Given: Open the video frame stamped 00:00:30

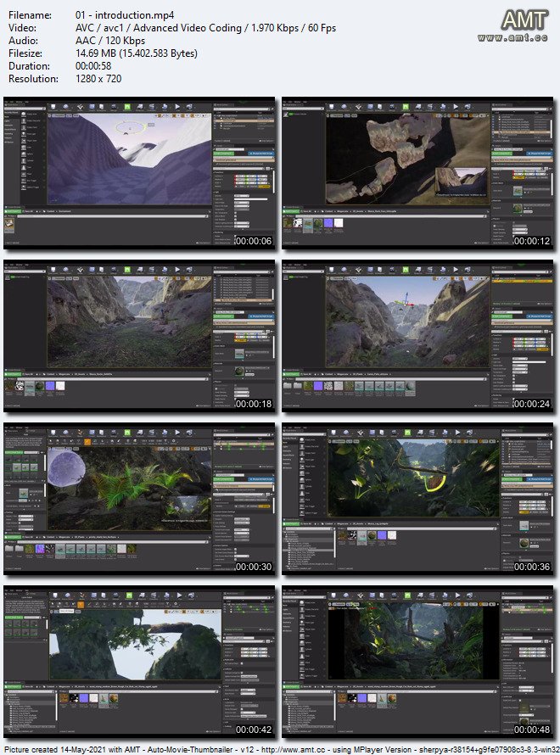Looking at the screenshot, I should tap(139, 499).
